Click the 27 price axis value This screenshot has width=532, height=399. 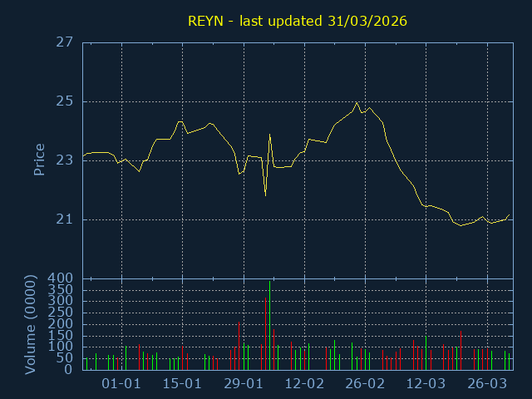click(66, 42)
